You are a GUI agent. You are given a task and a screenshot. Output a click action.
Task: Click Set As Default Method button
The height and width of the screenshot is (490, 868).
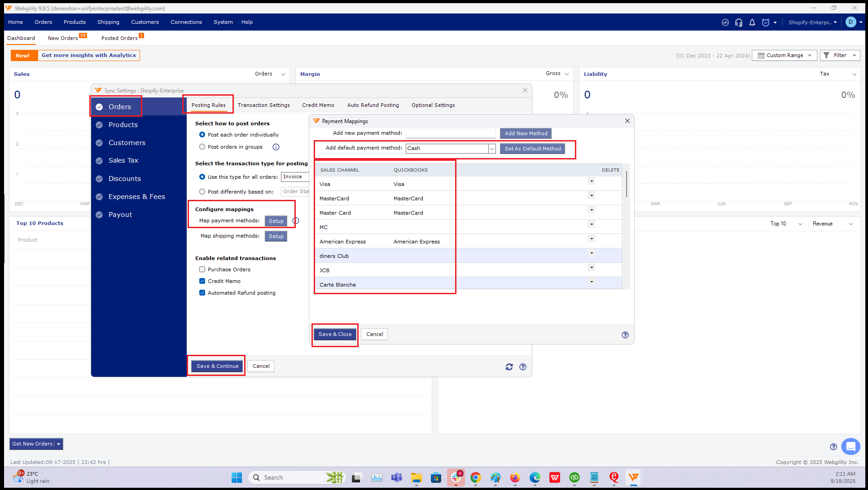(533, 149)
